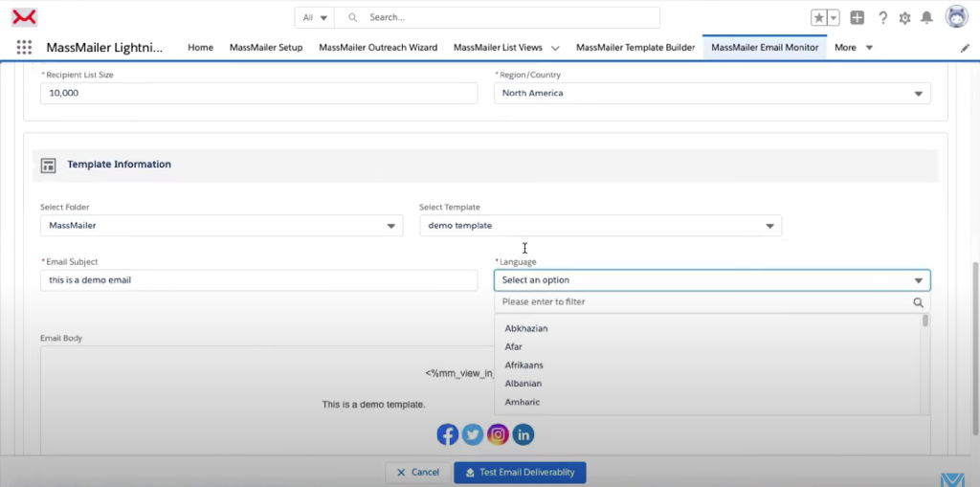Click the Facebook icon in email body
The width and height of the screenshot is (980, 487).
tap(447, 434)
